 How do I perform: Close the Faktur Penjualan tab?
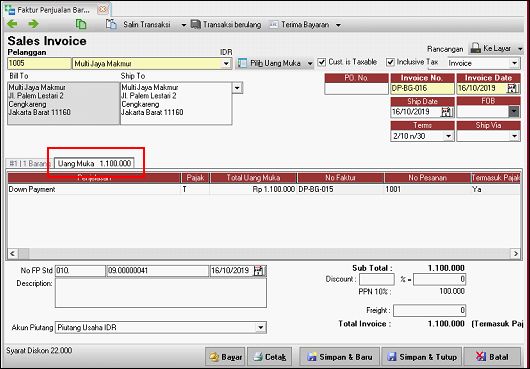pyautogui.click(x=103, y=10)
